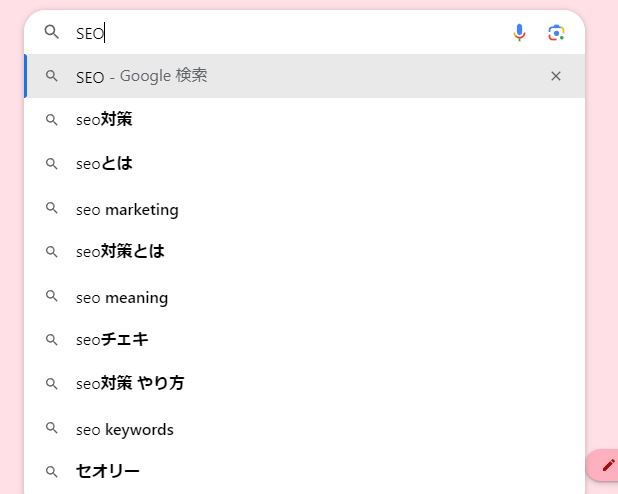The width and height of the screenshot is (618, 494).
Task: Pick the 'seo対策とは' suggestion
Action: click(x=304, y=252)
